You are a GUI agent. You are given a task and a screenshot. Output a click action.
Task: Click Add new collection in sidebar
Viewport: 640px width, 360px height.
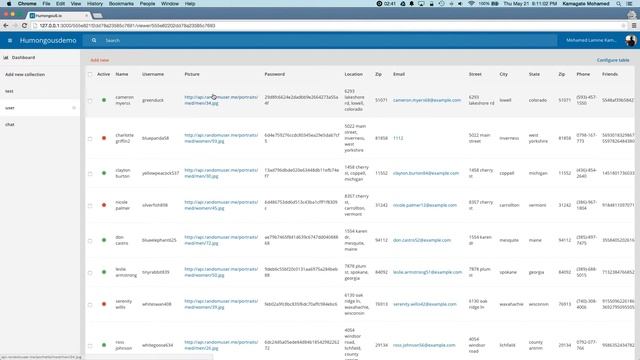click(x=25, y=75)
